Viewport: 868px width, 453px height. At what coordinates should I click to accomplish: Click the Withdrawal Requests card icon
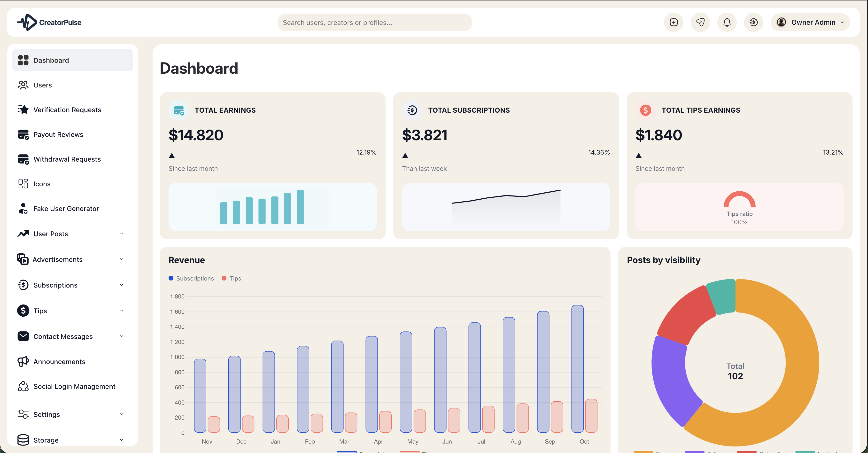coord(23,159)
